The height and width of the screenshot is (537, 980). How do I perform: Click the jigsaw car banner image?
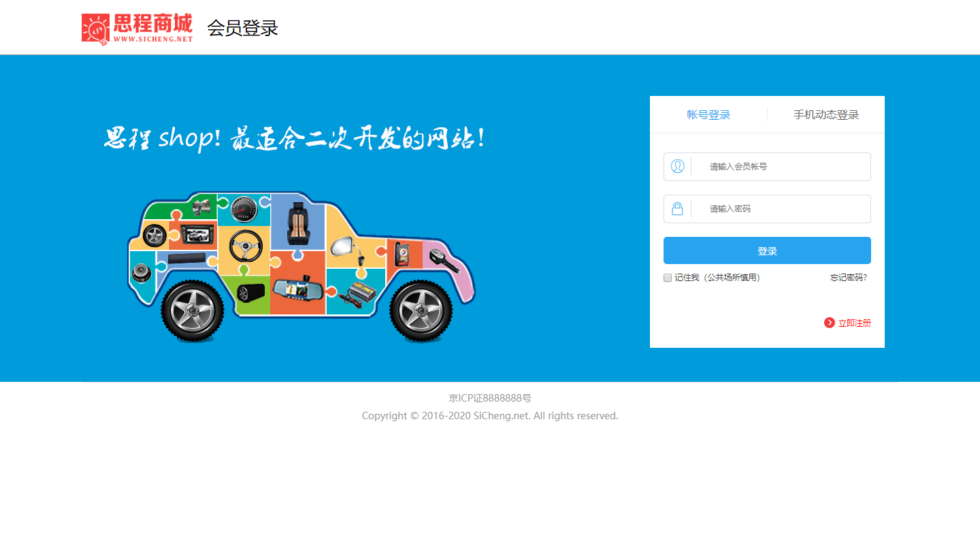point(301,266)
